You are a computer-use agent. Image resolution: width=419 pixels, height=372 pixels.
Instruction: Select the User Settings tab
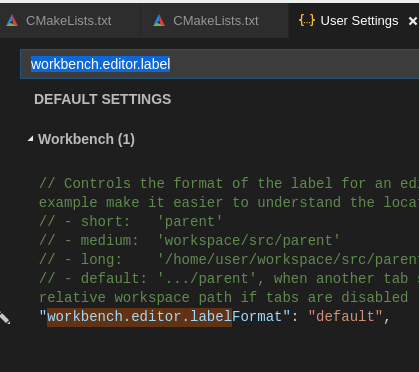tap(354, 21)
